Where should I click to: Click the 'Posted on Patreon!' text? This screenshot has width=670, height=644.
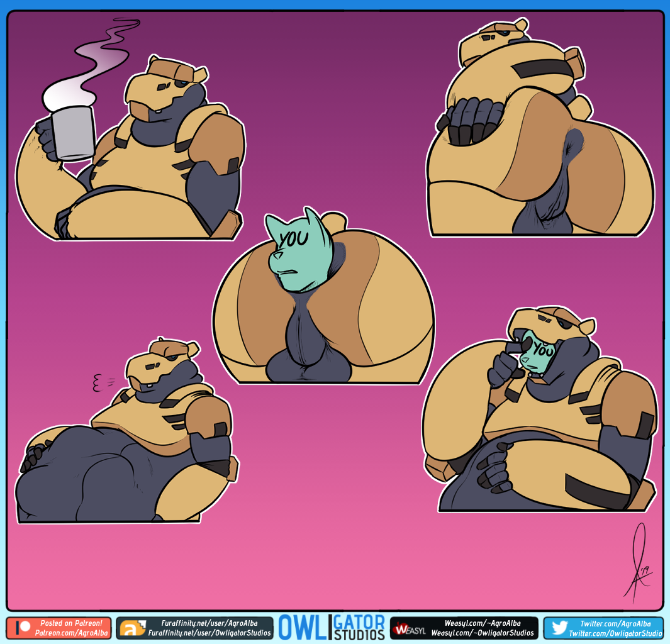tap(71, 623)
